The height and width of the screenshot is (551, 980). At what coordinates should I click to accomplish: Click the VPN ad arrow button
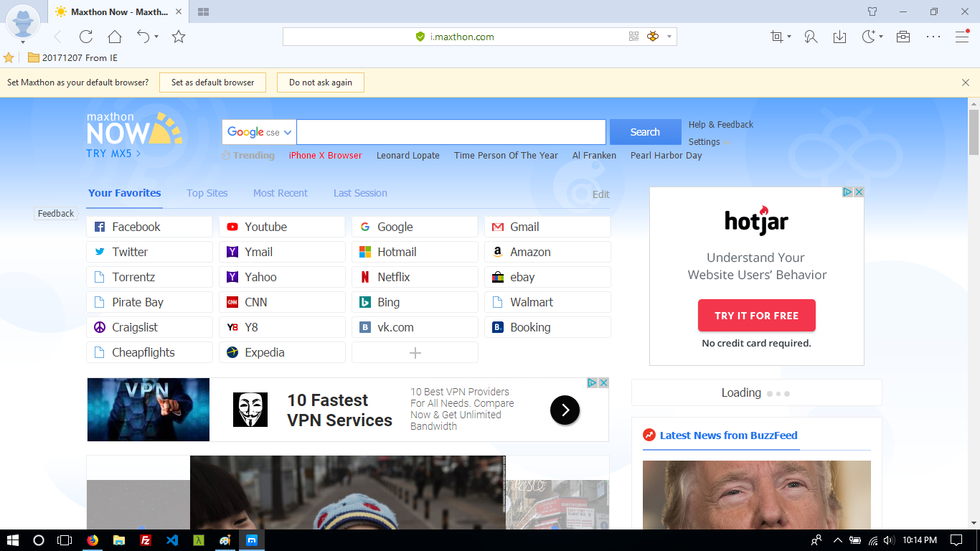pyautogui.click(x=565, y=410)
